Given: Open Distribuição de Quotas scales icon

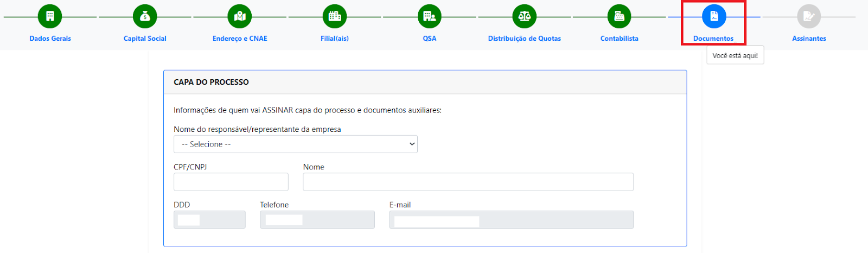Looking at the screenshot, I should (525, 16).
